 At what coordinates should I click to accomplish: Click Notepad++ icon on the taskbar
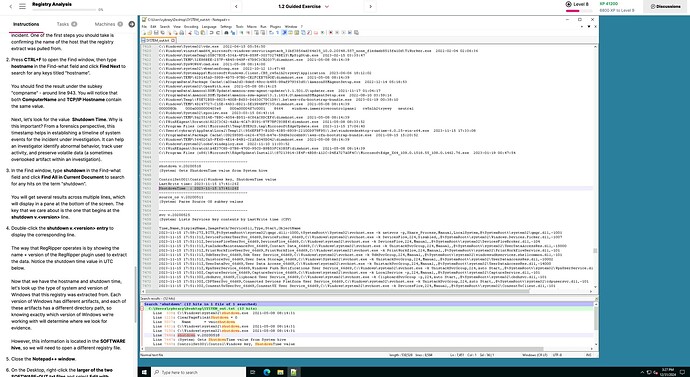294,372
